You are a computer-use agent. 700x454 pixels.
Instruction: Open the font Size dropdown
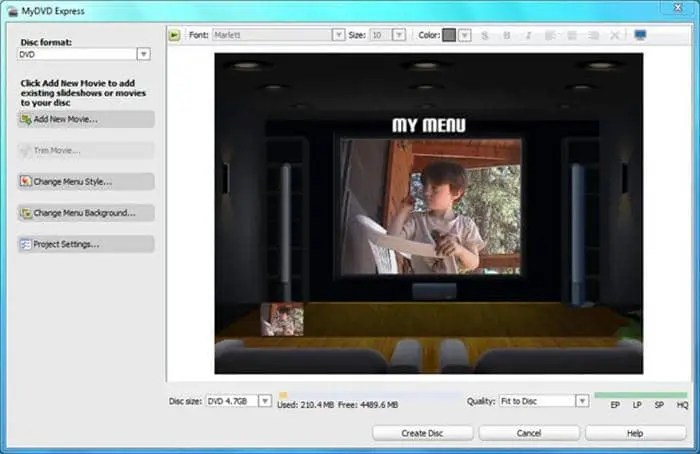pos(399,35)
